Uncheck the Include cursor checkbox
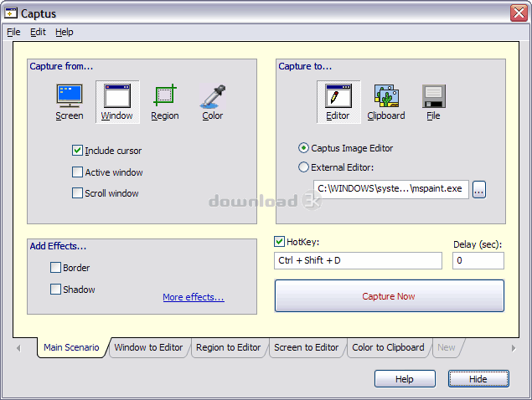The height and width of the screenshot is (400, 532). [x=77, y=150]
